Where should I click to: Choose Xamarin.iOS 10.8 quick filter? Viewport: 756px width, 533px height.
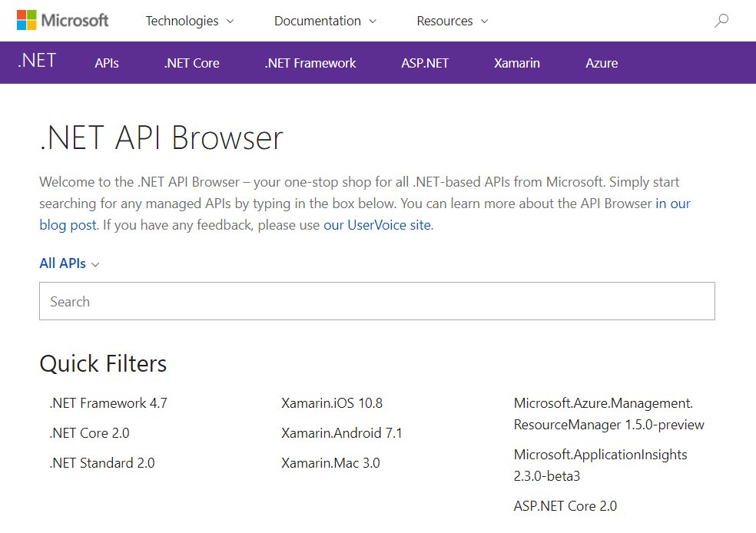(x=332, y=403)
